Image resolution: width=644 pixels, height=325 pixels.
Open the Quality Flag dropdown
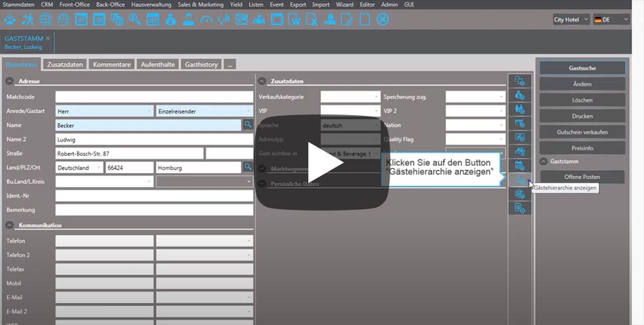point(475,139)
